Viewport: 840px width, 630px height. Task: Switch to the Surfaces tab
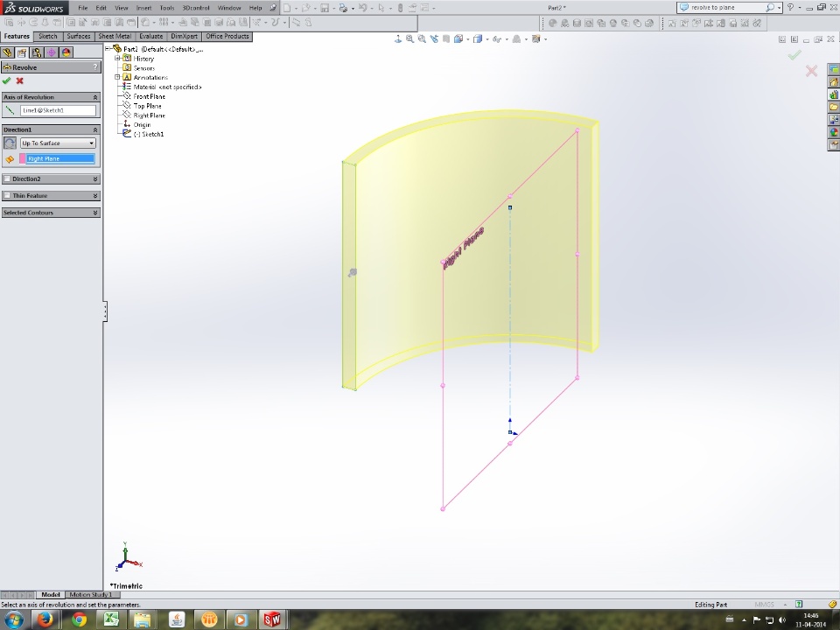click(78, 37)
